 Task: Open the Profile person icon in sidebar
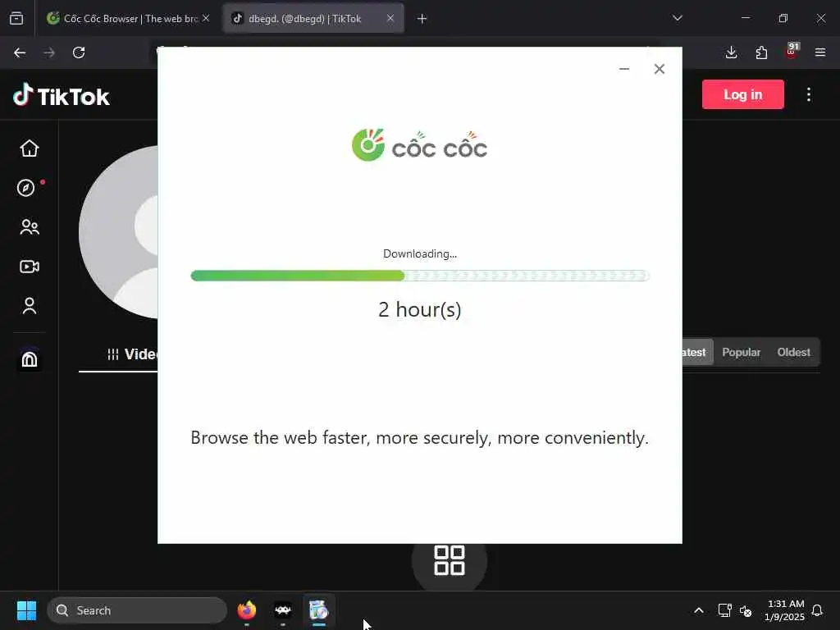coord(30,305)
